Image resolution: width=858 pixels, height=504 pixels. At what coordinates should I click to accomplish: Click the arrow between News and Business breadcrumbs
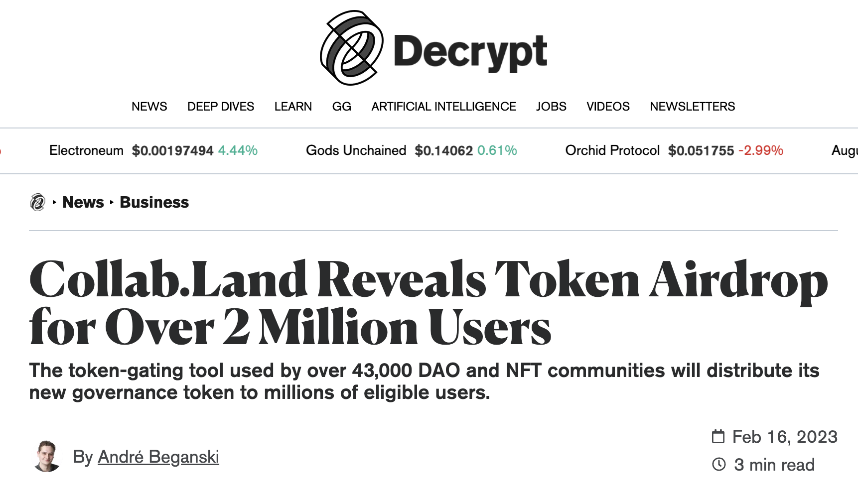(111, 203)
